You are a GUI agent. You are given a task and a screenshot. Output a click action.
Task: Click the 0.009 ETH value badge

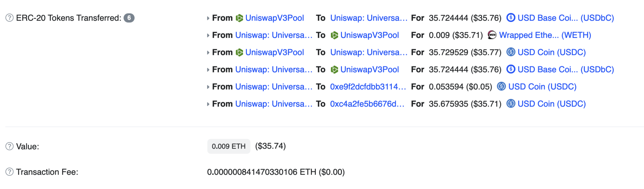click(x=229, y=146)
